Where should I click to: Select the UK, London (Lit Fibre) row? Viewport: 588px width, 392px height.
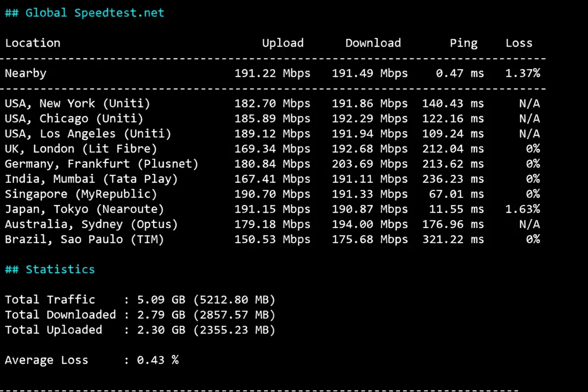(x=81, y=148)
